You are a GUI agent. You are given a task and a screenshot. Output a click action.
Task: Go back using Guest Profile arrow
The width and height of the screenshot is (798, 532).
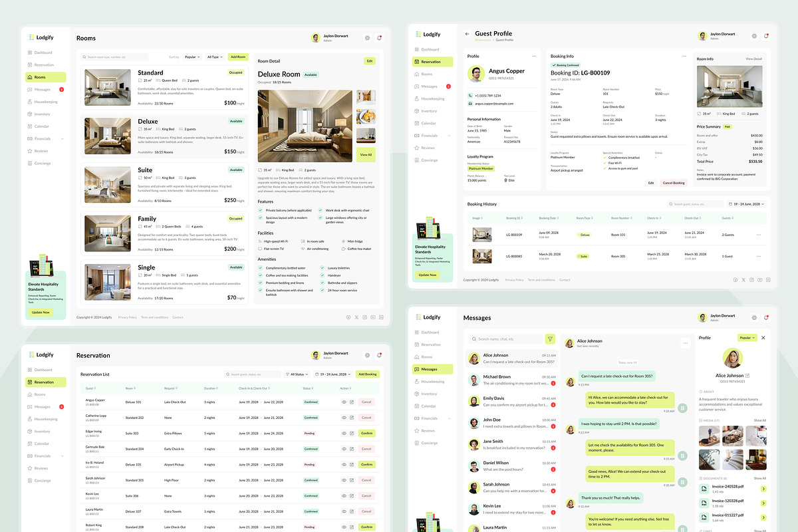(x=467, y=34)
